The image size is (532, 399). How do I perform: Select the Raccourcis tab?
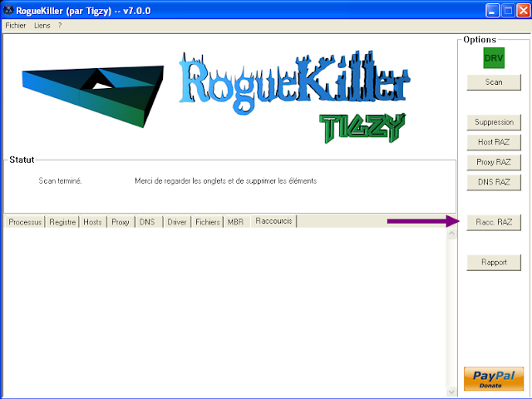point(273,221)
